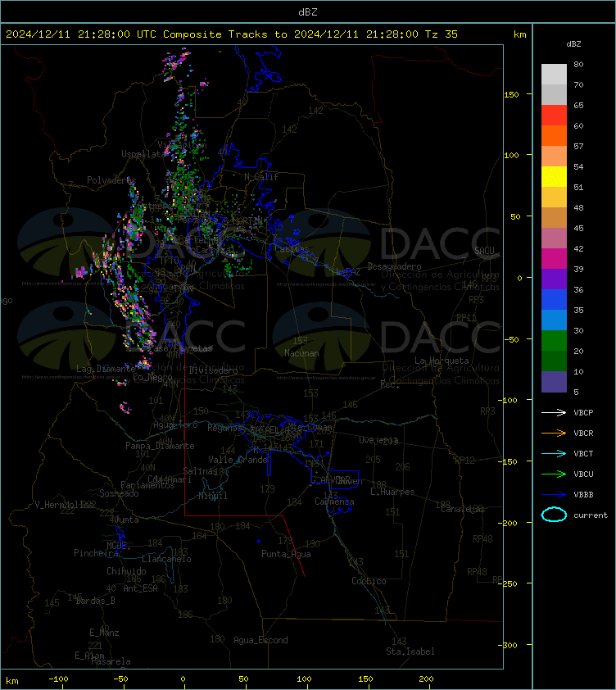Screen dimensions: 616x690
Task: Click the VBBB legend label
Action: coord(583,495)
